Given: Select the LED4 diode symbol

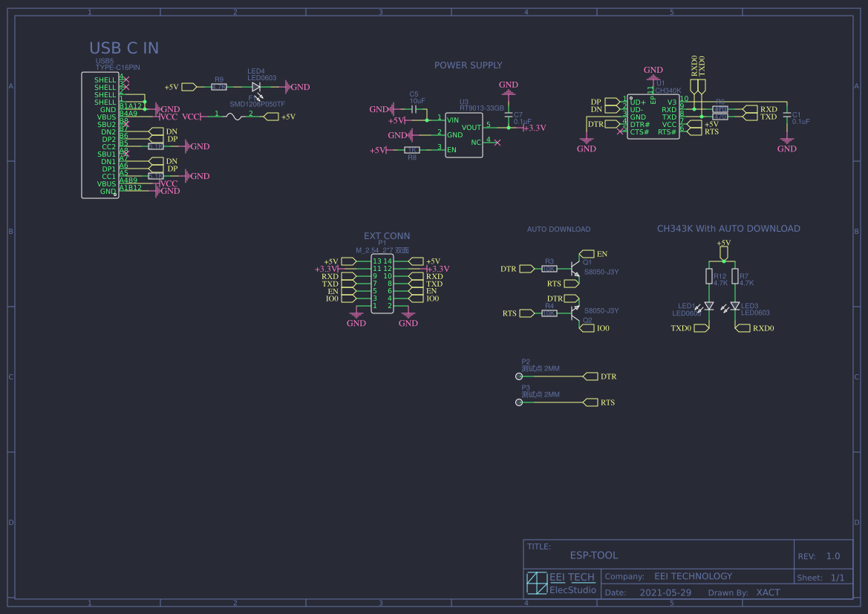Looking at the screenshot, I should [x=256, y=87].
